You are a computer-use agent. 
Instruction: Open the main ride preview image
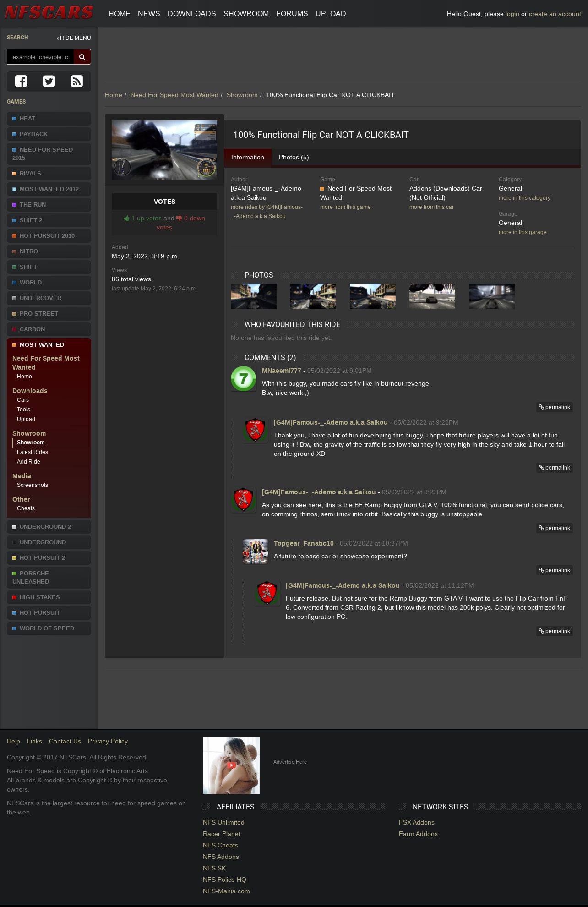tap(164, 150)
